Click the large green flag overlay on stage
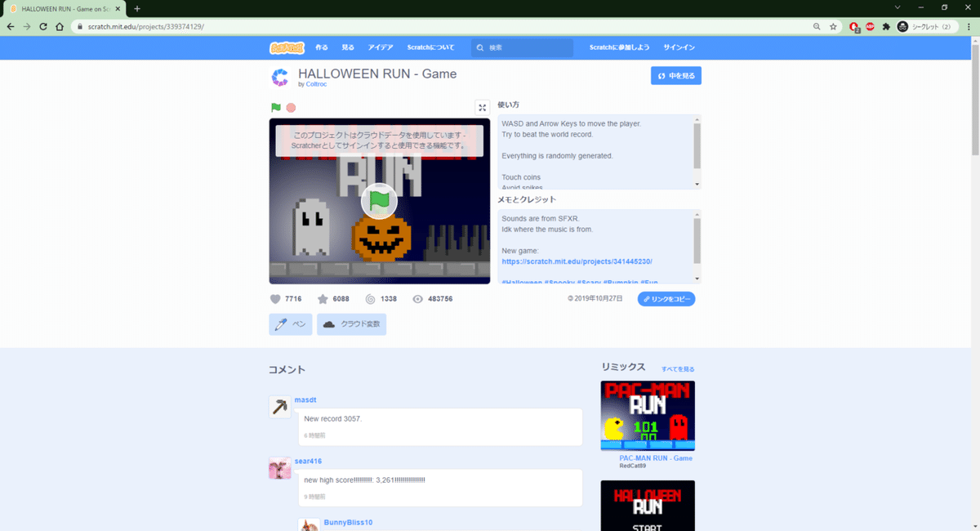 (x=379, y=200)
